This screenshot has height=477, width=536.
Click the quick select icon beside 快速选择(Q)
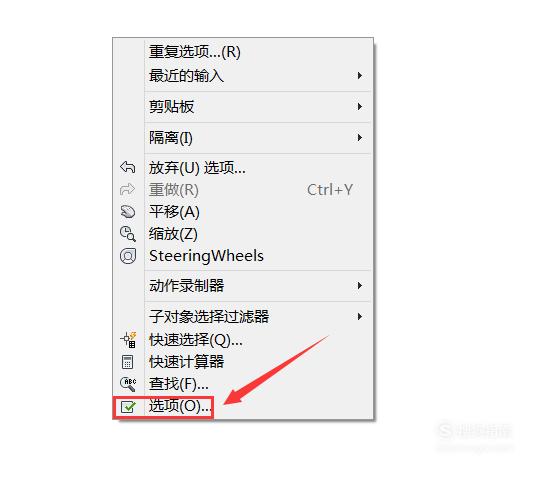click(x=129, y=340)
